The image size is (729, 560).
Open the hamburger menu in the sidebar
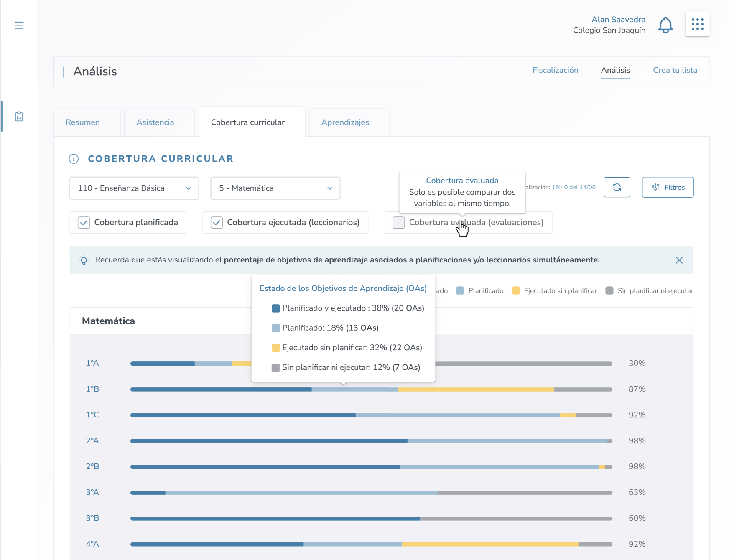pyautogui.click(x=19, y=25)
